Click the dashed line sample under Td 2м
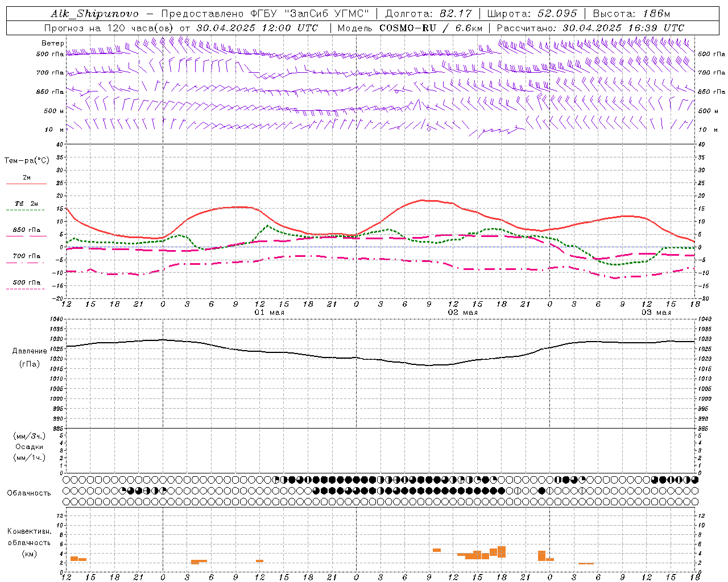 pyautogui.click(x=25, y=210)
